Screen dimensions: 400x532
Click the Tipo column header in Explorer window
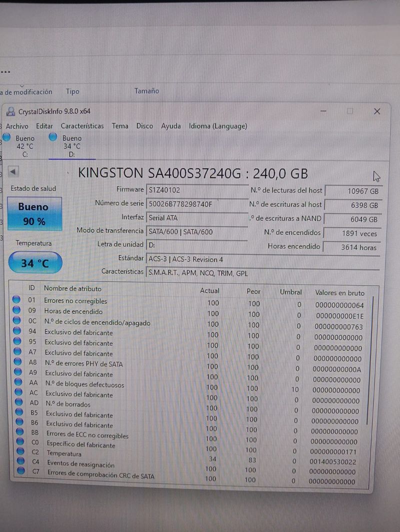coord(72,91)
